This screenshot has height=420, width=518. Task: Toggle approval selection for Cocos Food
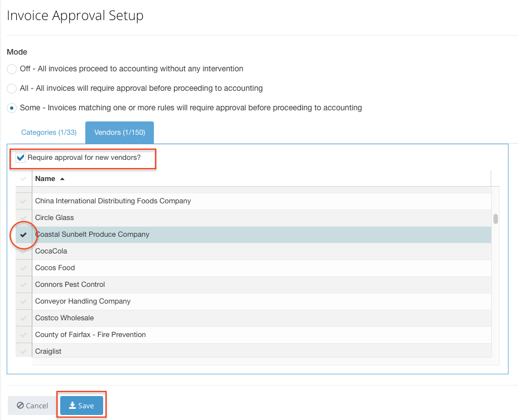[23, 268]
